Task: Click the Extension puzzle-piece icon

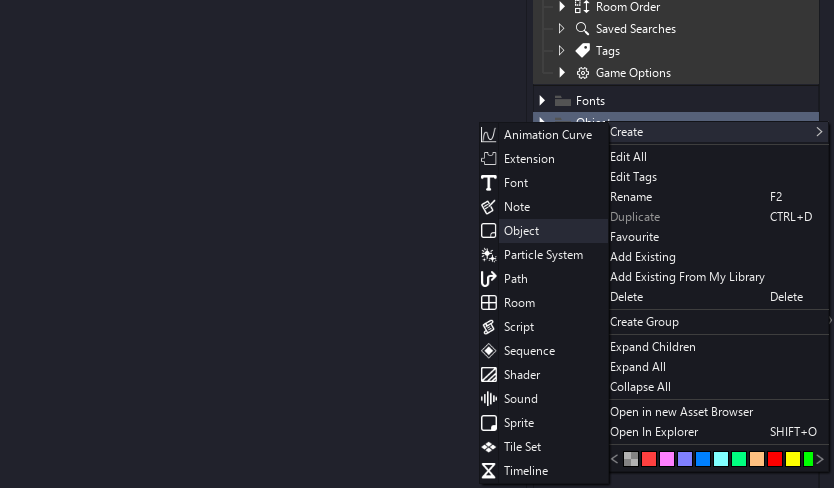Action: click(488, 159)
